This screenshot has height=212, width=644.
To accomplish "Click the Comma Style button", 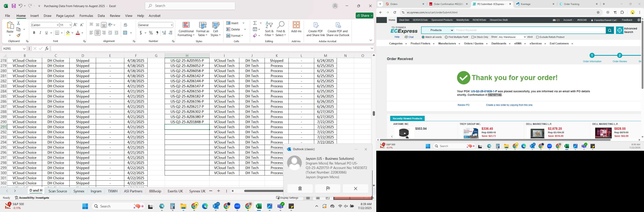I will pos(157,33).
